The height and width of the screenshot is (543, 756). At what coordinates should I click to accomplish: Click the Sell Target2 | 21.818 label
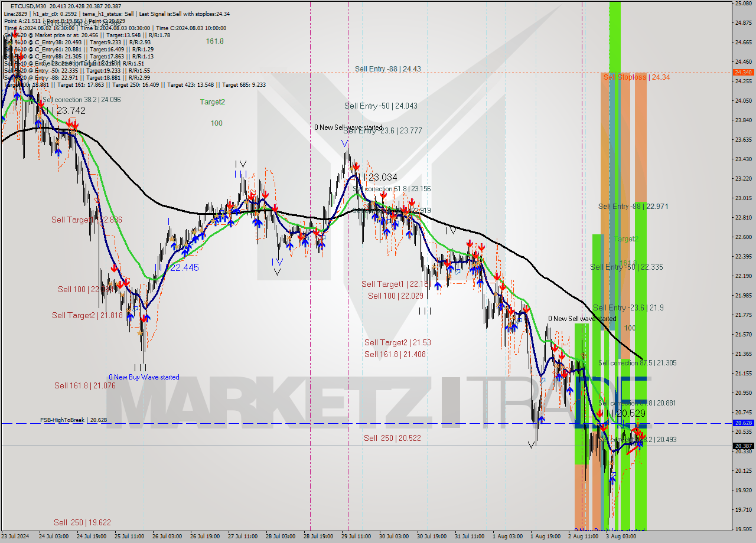[87, 316]
